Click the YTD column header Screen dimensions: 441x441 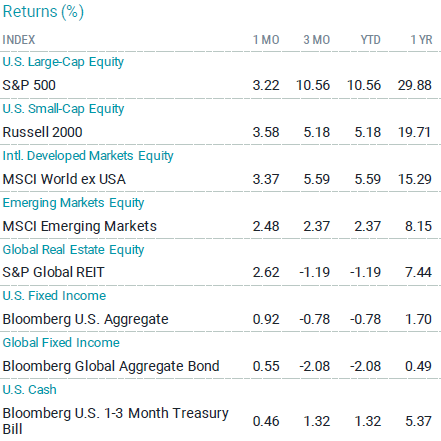[x=370, y=40]
